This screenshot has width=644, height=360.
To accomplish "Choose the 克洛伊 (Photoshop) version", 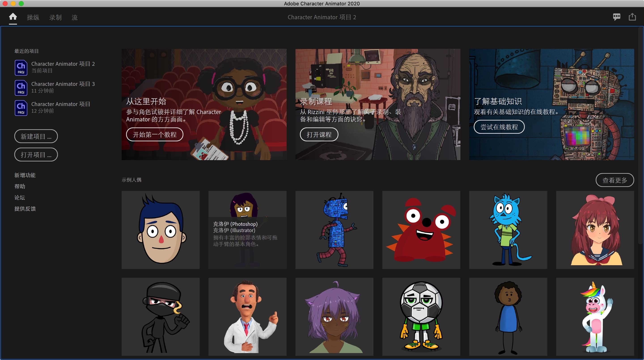I will coord(235,224).
